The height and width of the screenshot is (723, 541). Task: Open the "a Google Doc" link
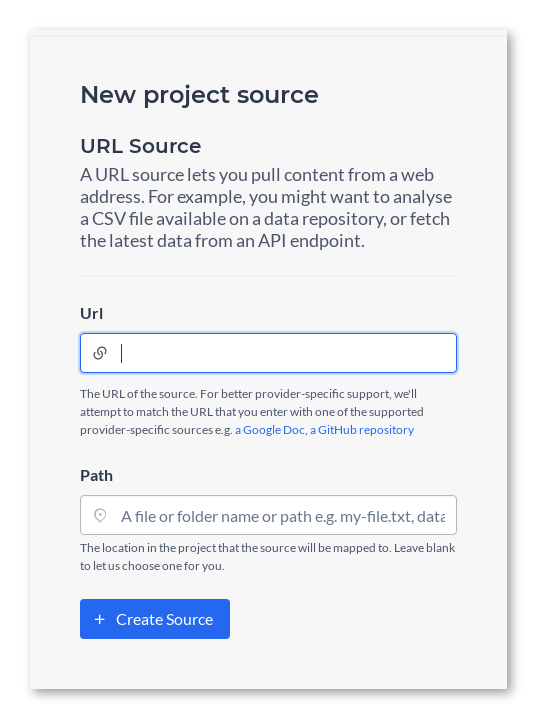[270, 430]
